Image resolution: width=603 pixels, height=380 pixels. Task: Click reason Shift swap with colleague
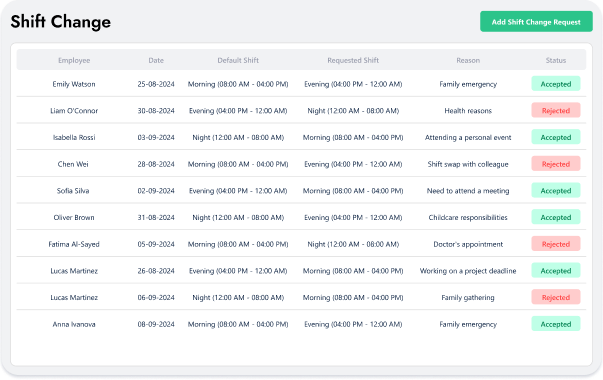pos(468,164)
